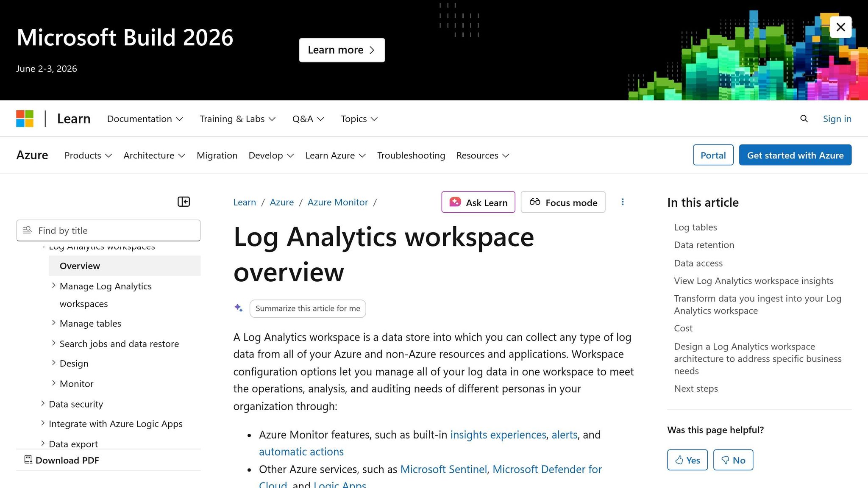Open the more-actions ellipsis icon
The width and height of the screenshot is (868, 488).
click(623, 202)
